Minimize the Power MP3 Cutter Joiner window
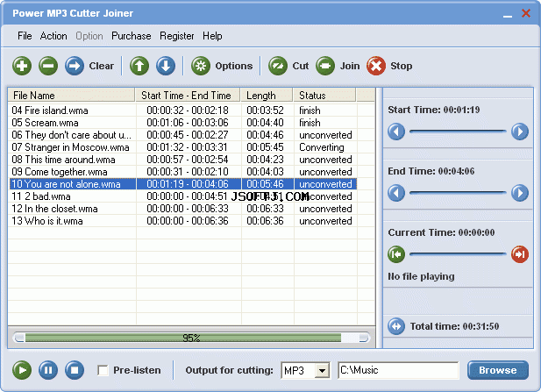Image resolution: width=541 pixels, height=392 pixels. pyautogui.click(x=508, y=15)
